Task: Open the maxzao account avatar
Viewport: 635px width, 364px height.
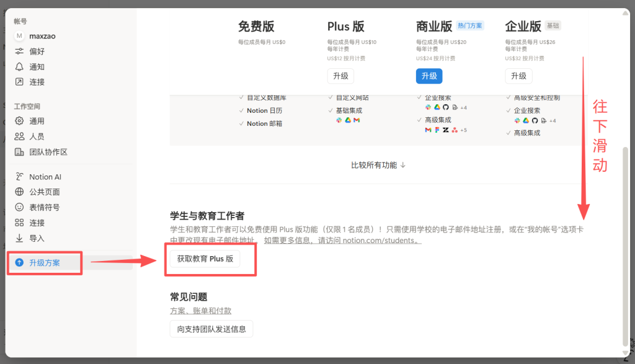Action: point(19,36)
